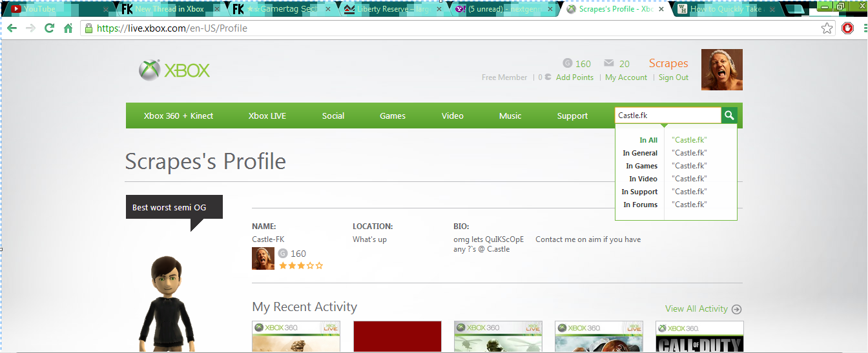
Task: Open the Xbox 360 + Kinect menu
Action: point(178,116)
